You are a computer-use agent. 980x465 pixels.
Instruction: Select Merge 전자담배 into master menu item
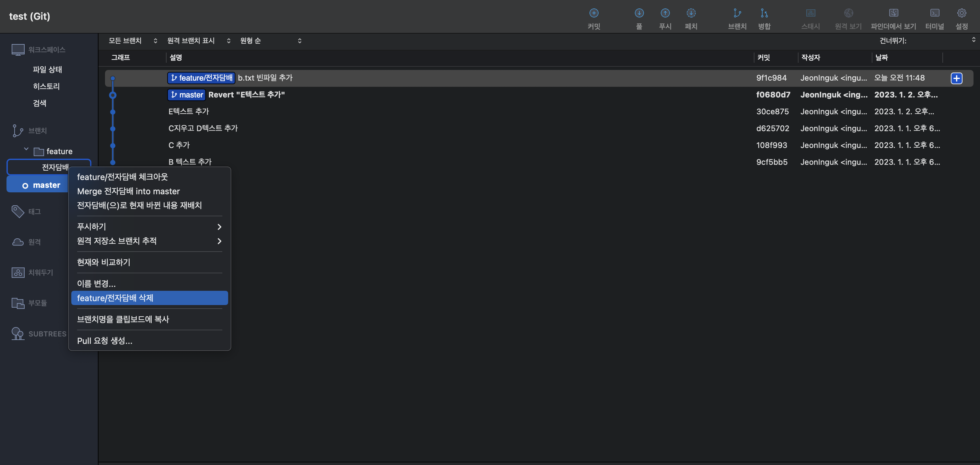coord(128,191)
